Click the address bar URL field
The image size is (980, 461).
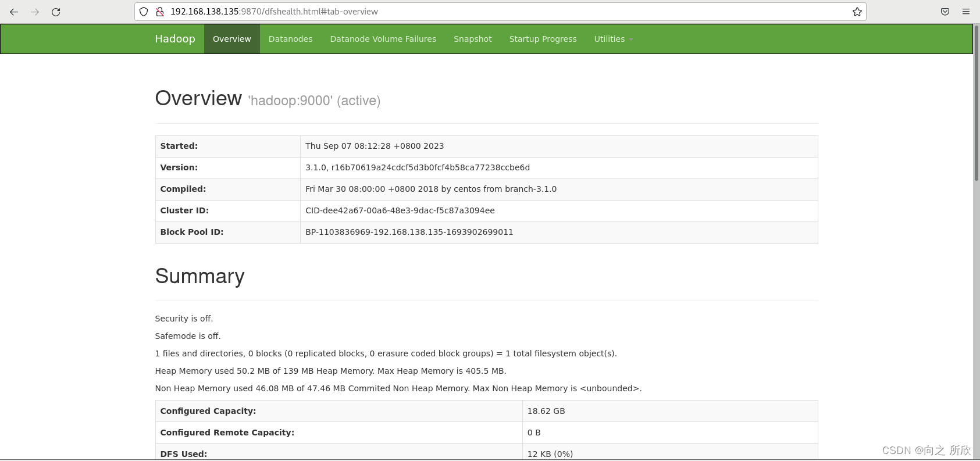point(500,12)
